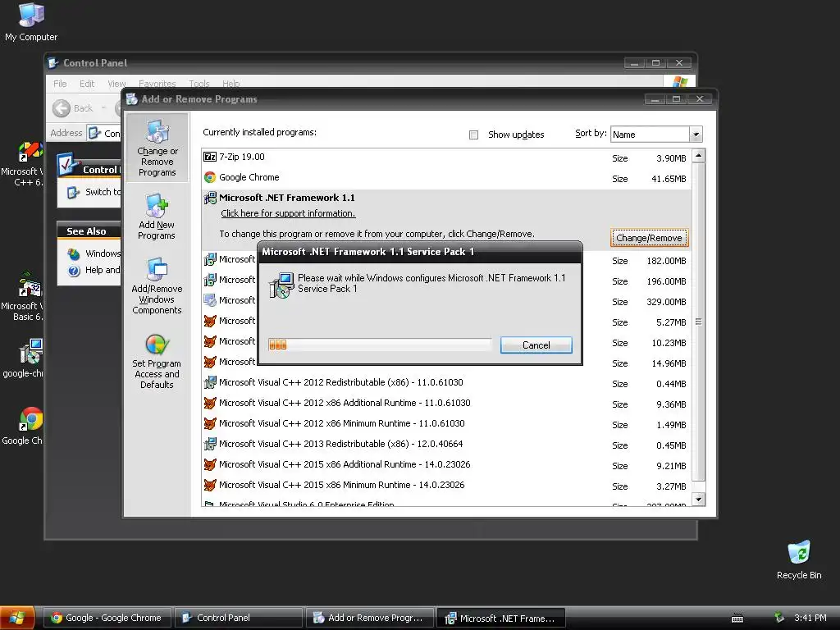
Task: Open View menu in Control Panel window
Action: pos(116,84)
